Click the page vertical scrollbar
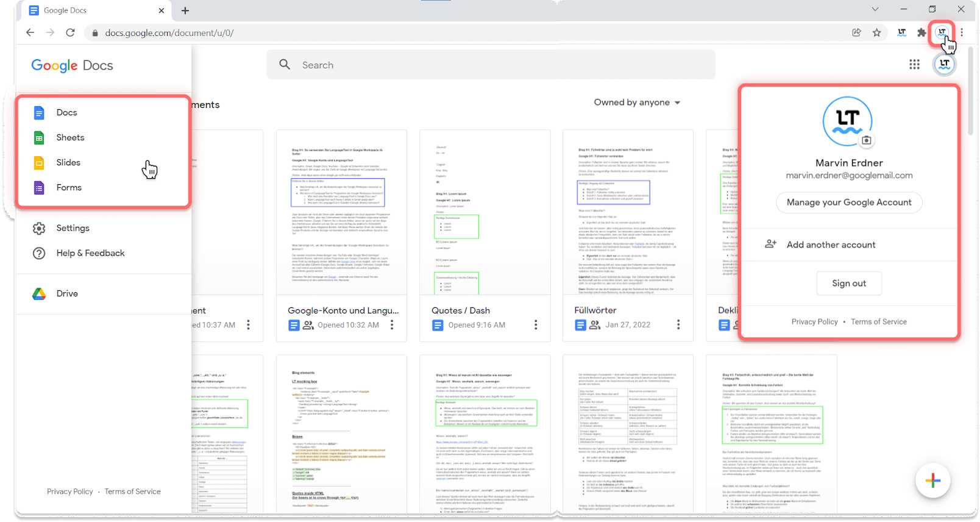Viewport: 980px width, 522px height. pyautogui.click(x=970, y=91)
